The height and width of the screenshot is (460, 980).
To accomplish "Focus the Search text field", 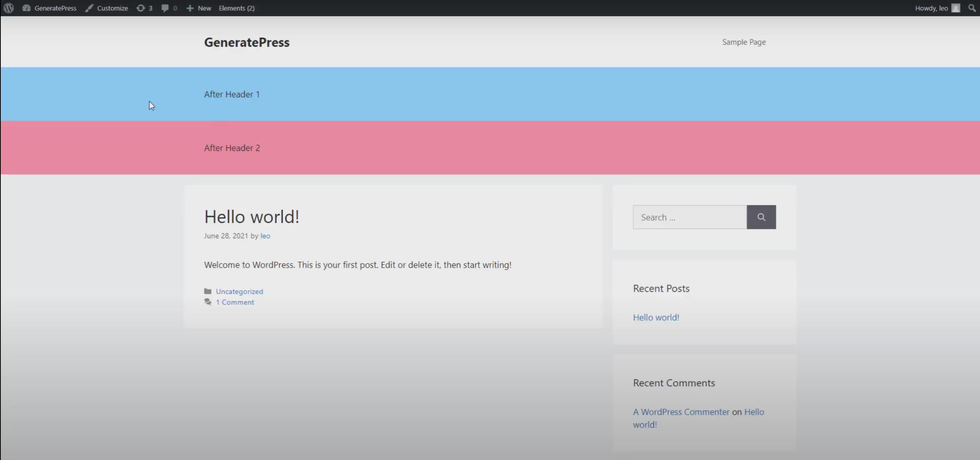I will (689, 217).
